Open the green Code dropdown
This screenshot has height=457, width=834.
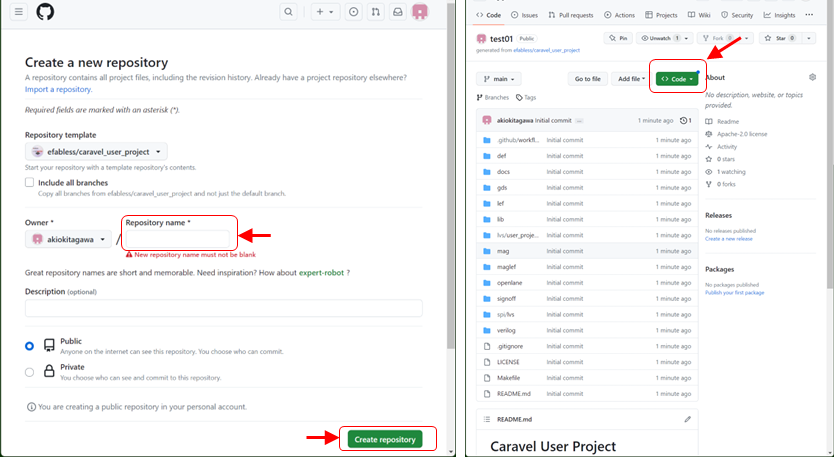(x=677, y=79)
